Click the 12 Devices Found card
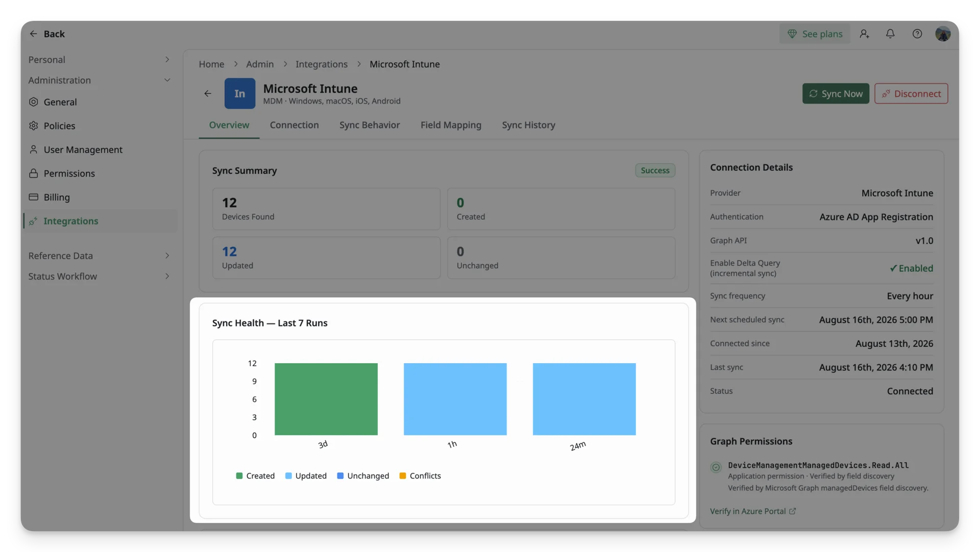980x552 pixels. pyautogui.click(x=326, y=209)
